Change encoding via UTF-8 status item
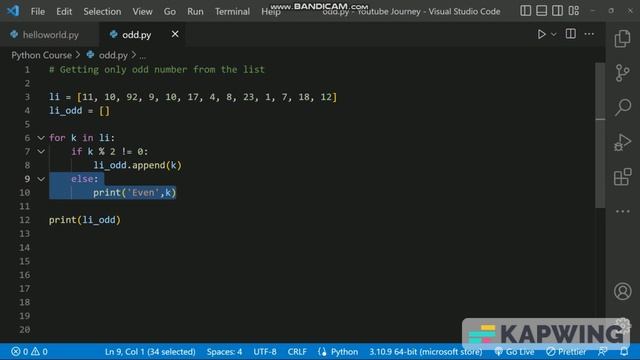 (264, 351)
